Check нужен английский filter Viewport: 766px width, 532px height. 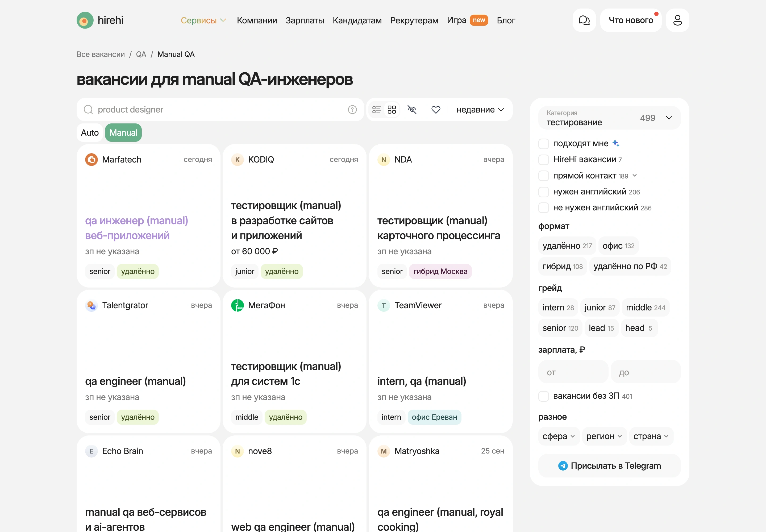[544, 192]
